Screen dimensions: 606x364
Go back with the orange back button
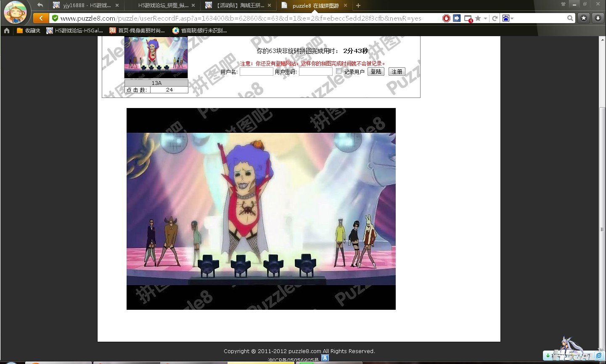point(40,18)
